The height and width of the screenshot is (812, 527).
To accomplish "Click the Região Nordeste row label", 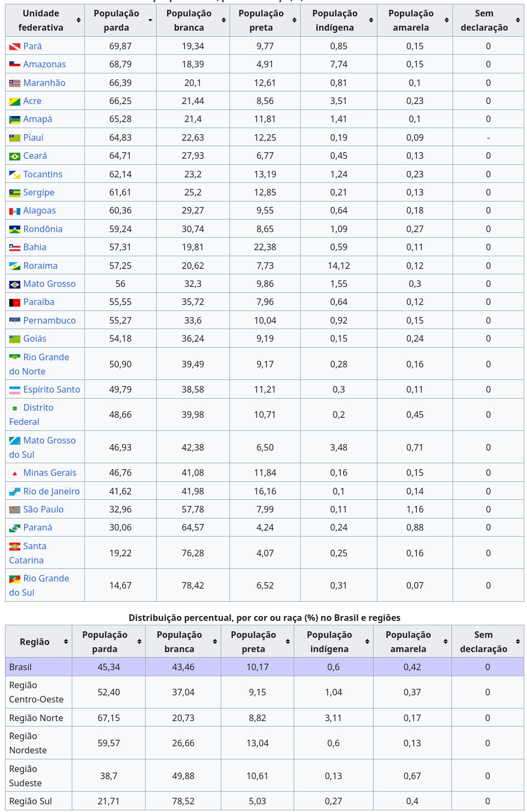I will tap(28, 744).
